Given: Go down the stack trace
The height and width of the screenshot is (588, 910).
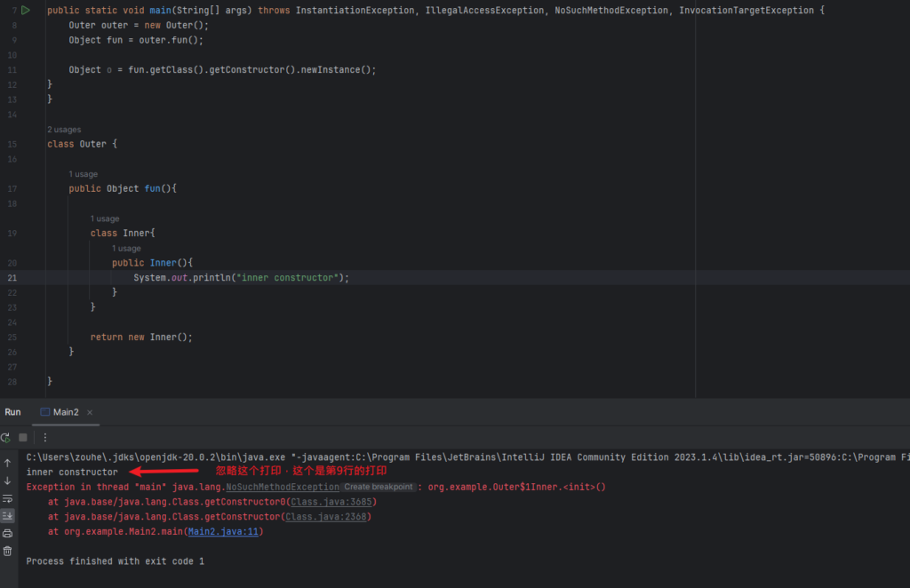Looking at the screenshot, I should tap(7, 481).
